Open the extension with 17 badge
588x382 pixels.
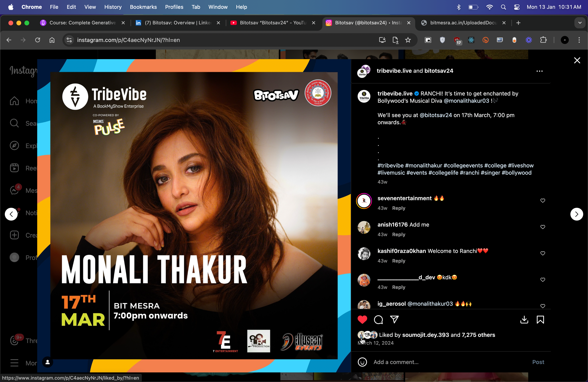pos(457,41)
